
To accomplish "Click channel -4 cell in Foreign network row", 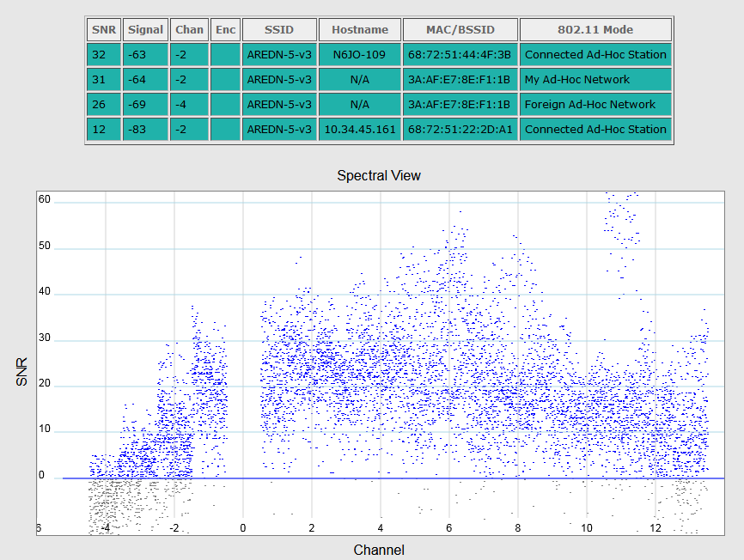I will 189,104.
